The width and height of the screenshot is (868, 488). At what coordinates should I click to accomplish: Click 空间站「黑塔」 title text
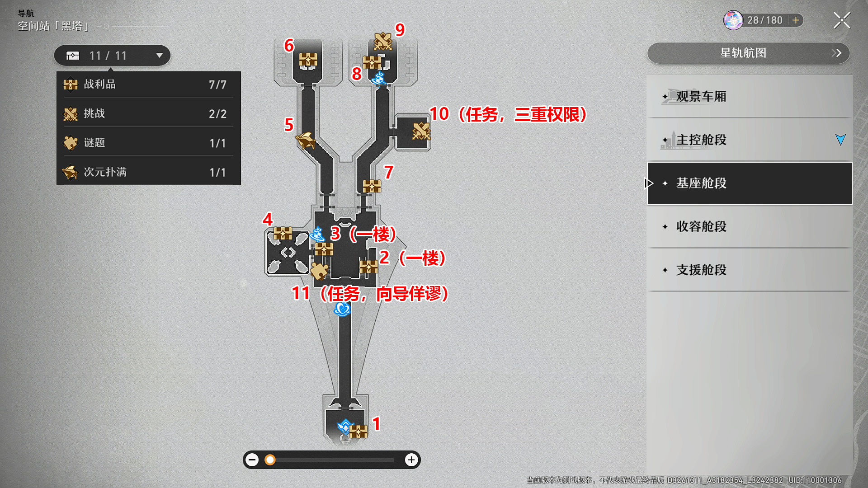[x=53, y=26]
